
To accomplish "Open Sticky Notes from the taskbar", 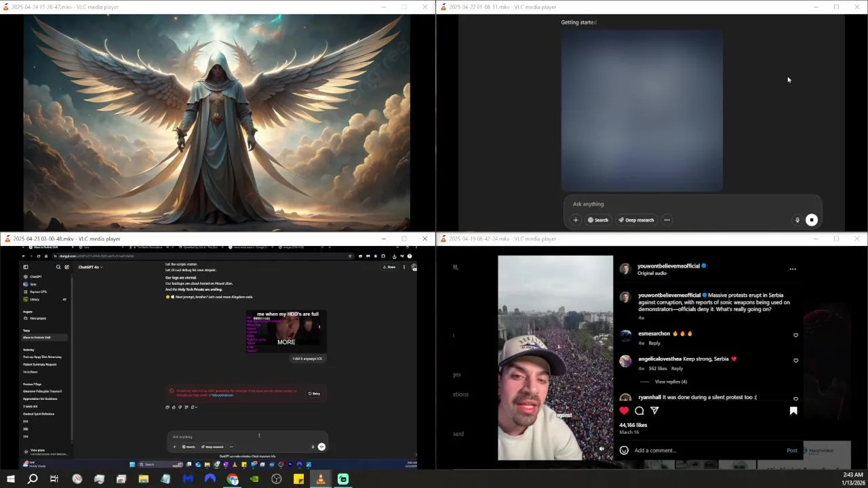I will coord(298,479).
